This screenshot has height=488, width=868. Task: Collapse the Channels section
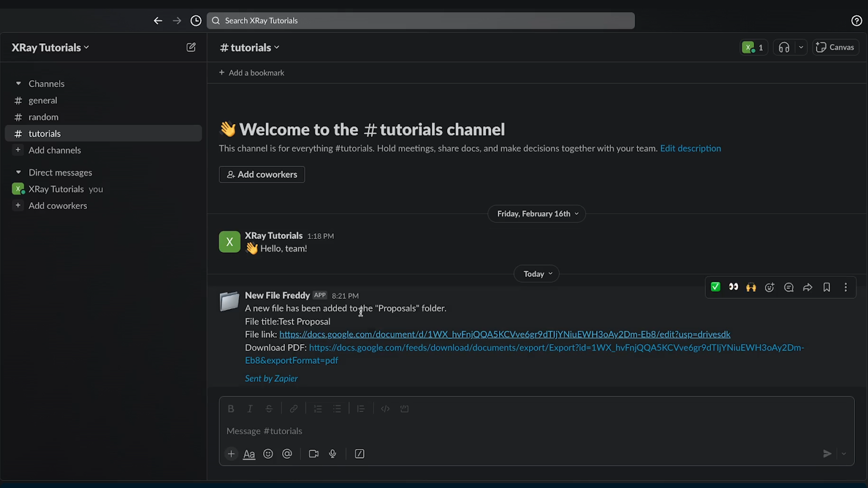pos(18,84)
